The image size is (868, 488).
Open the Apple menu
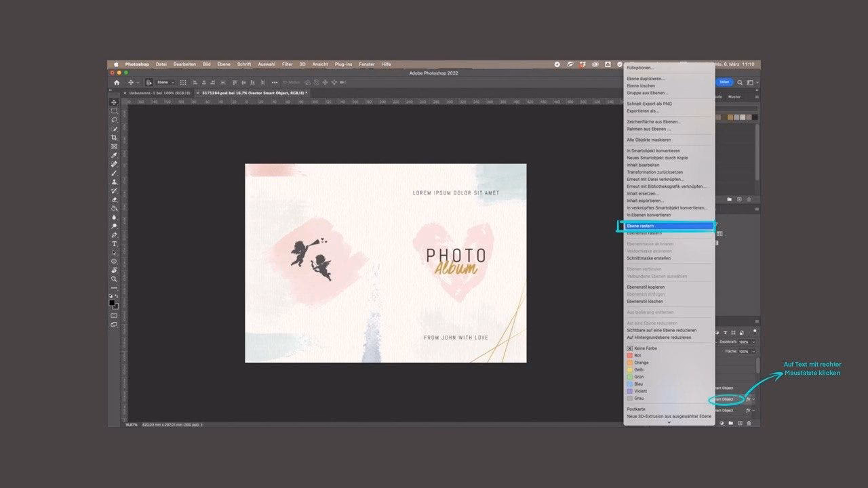(115, 64)
